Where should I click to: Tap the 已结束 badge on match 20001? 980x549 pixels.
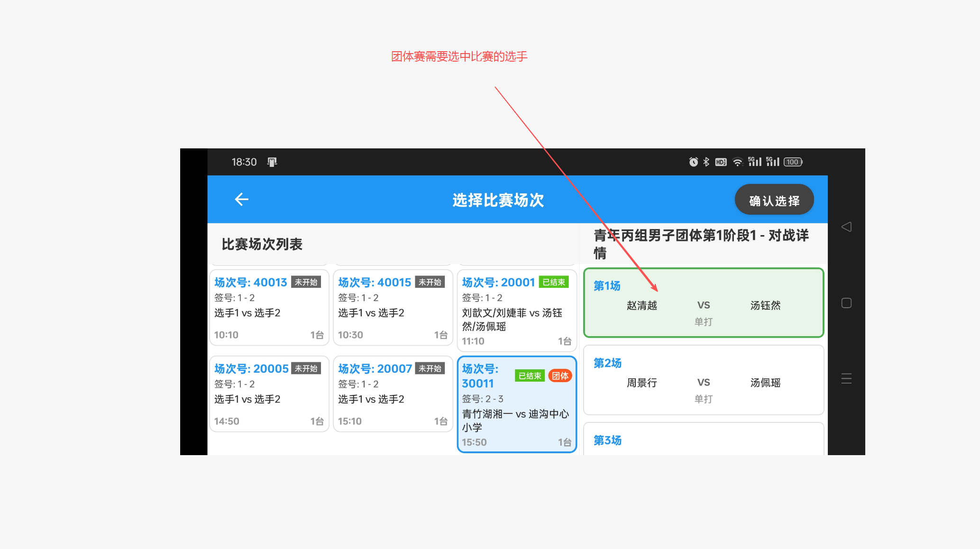click(554, 282)
